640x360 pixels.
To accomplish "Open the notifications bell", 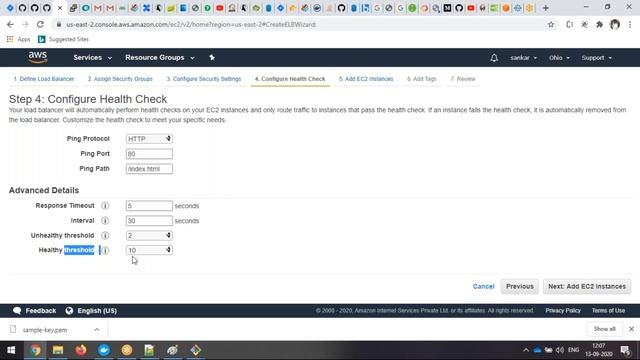I will pos(494,58).
